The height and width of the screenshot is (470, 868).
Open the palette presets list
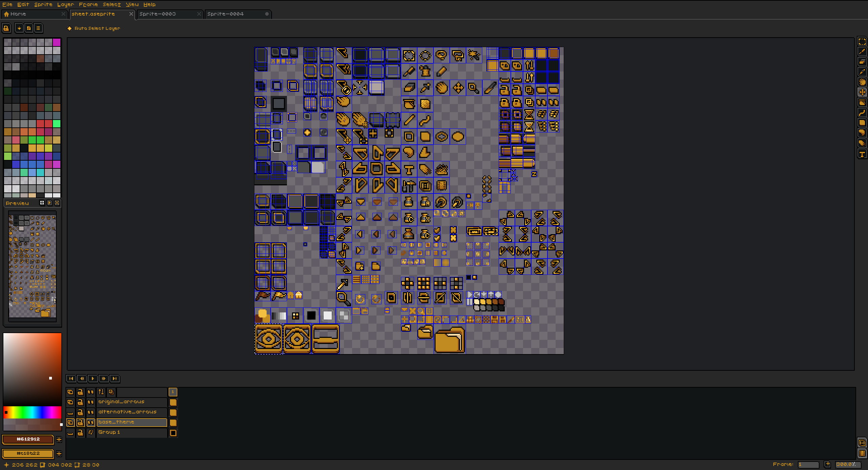coord(29,28)
